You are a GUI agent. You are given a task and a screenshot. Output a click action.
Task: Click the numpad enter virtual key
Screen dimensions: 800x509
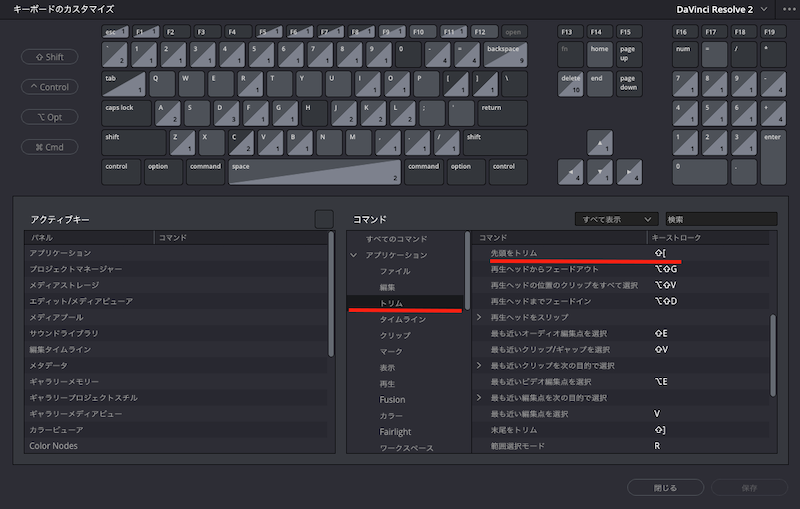(773, 158)
